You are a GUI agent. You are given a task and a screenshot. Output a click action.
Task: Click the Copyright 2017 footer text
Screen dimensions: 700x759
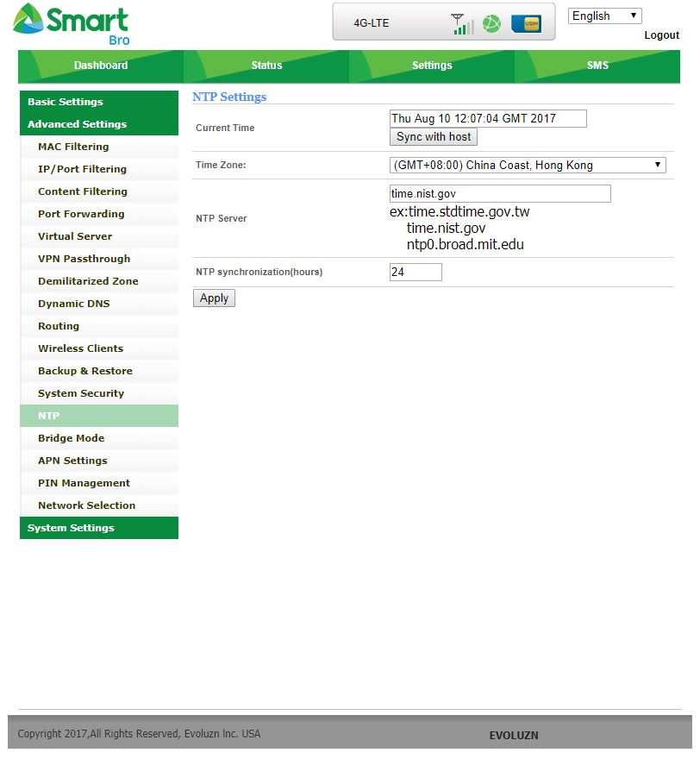(139, 734)
